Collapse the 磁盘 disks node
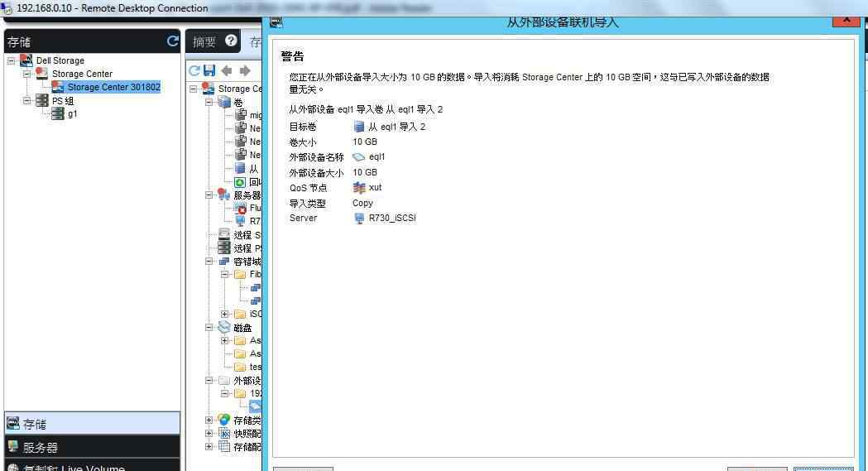868x471 pixels. click(209, 328)
